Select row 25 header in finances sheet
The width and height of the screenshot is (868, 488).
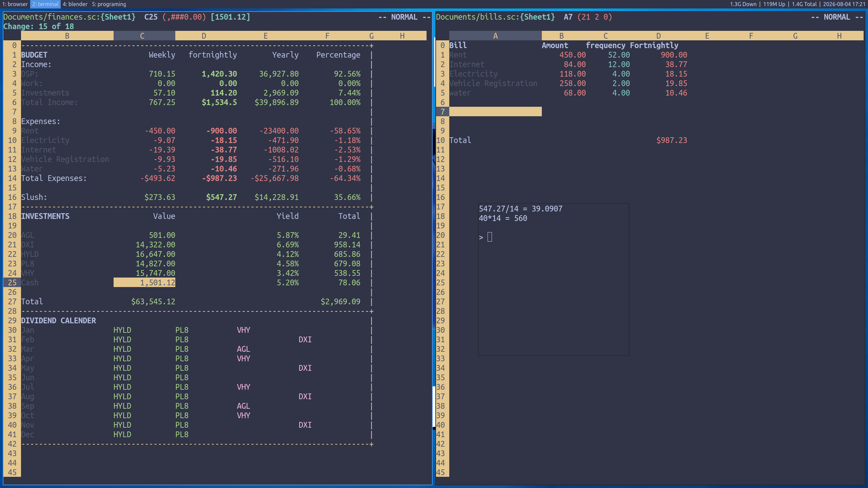point(12,282)
